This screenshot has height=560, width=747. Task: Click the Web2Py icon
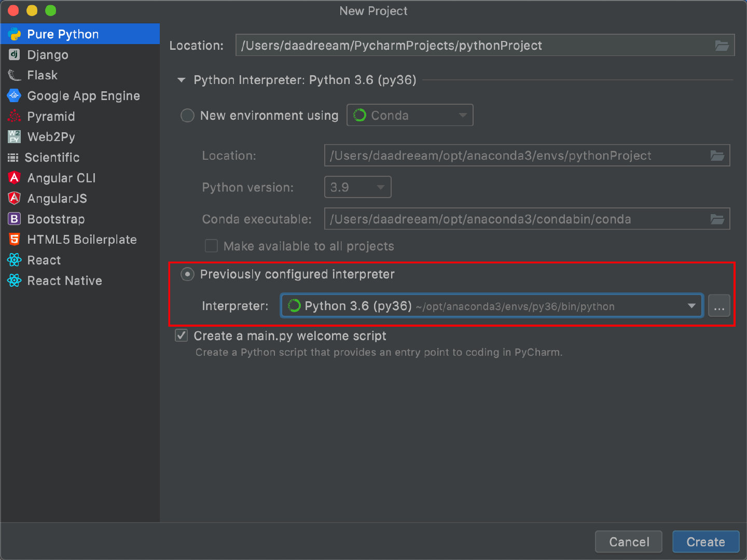15,137
